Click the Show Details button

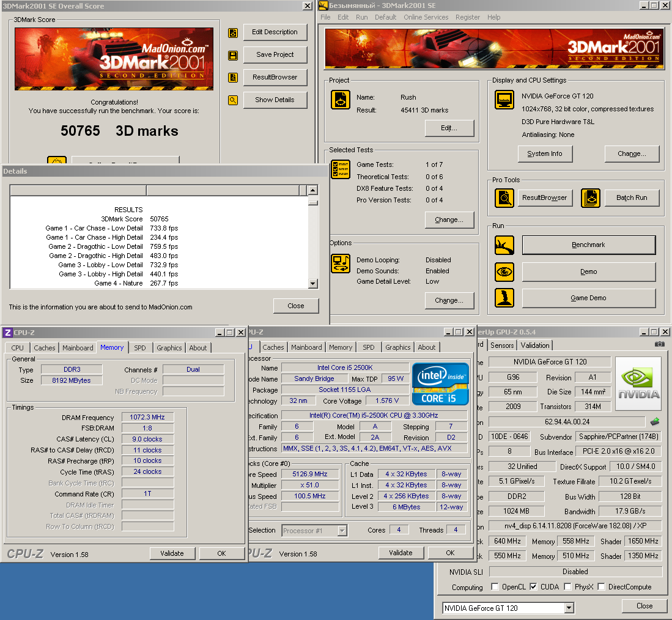tap(275, 100)
